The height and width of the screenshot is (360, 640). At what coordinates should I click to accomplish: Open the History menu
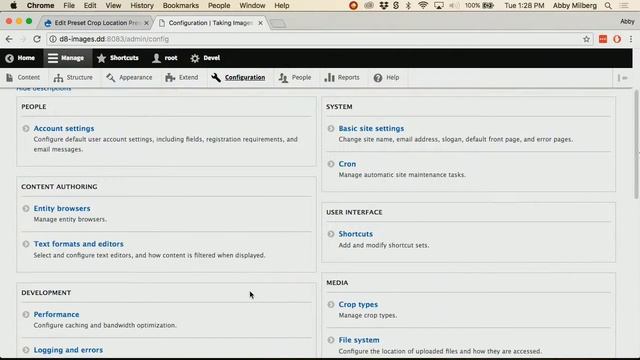(142, 6)
